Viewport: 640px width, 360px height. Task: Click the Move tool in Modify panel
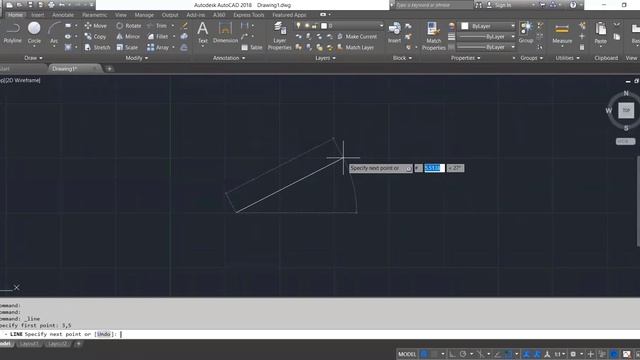(x=95, y=26)
